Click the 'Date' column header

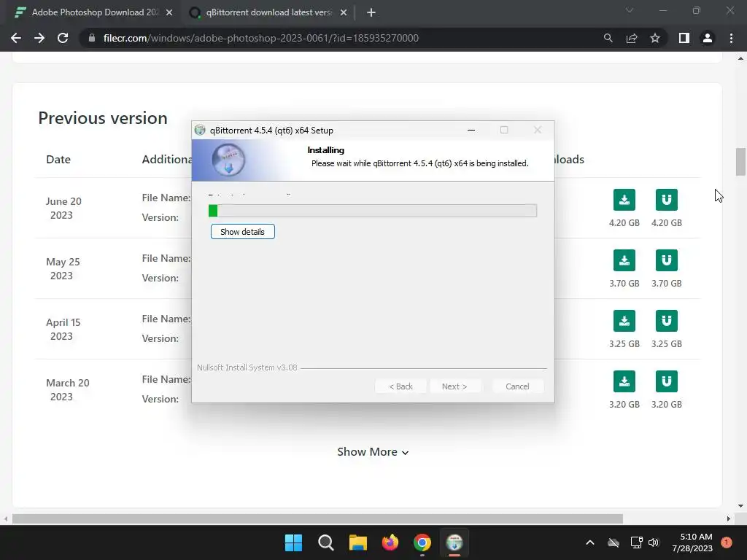[58, 159]
